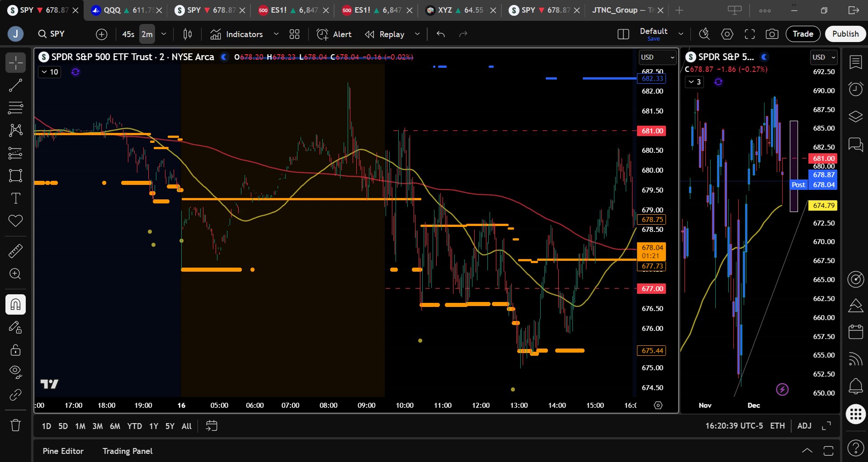Open the link drawings tool

click(x=15, y=395)
